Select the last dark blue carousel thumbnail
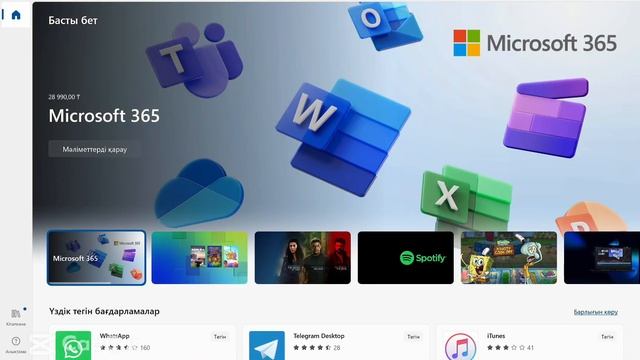The height and width of the screenshot is (360, 640). pyautogui.click(x=602, y=258)
